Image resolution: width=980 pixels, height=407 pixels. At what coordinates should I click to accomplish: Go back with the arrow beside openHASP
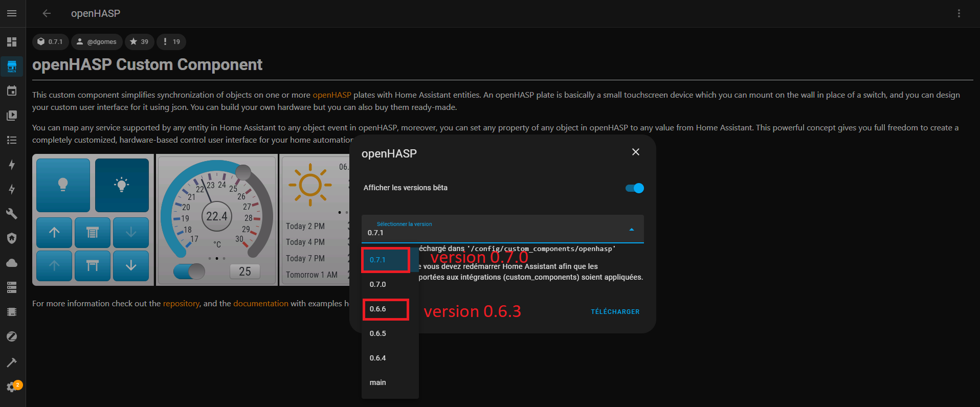(47, 13)
